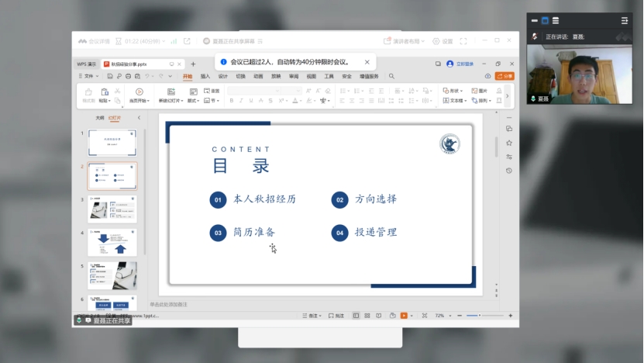Open the File menu dropdown

point(88,76)
